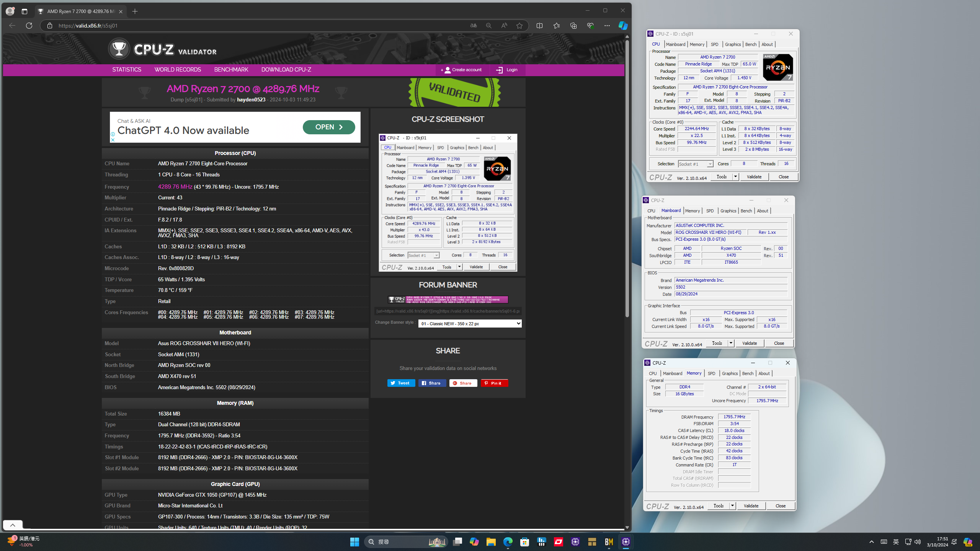The height and width of the screenshot is (551, 980).
Task: Switch to SPD tab in CPU-Z Memory window
Action: point(711,373)
